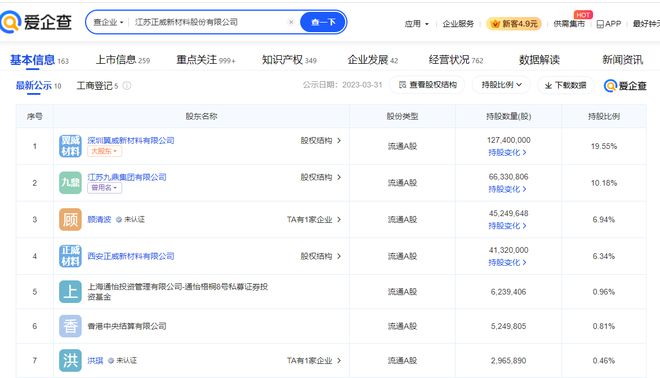Click the info icon beside 工商登记
Image resolution: width=660 pixels, height=378 pixels.
[127, 85]
